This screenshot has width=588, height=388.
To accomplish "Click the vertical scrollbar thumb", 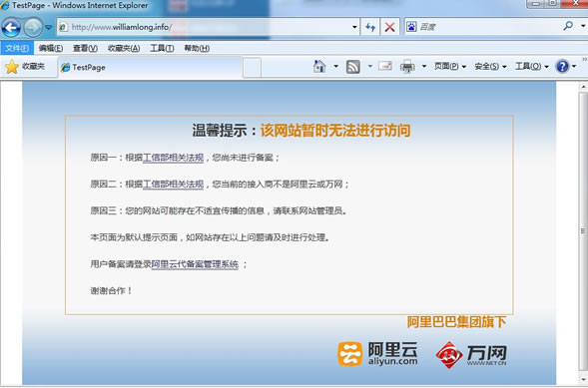I will (583, 231).
